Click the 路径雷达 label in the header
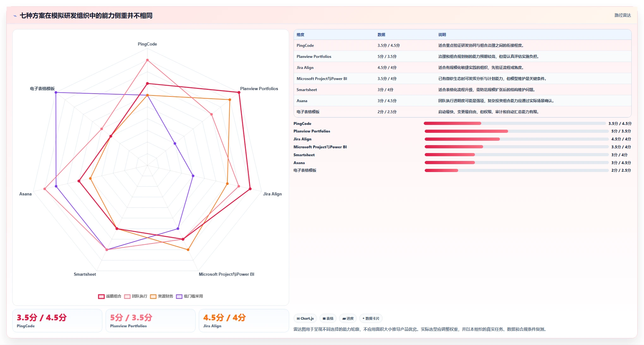Image resolution: width=644 pixels, height=345 pixels. tap(623, 15)
